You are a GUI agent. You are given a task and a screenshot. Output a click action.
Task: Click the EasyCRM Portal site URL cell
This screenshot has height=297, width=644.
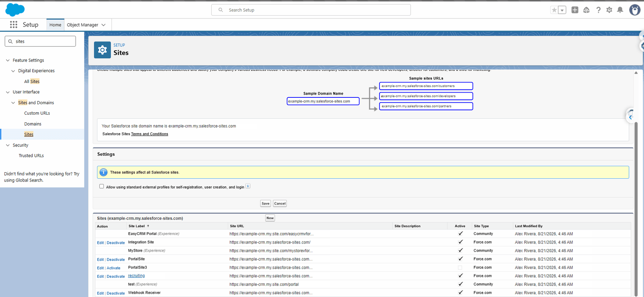pos(272,234)
